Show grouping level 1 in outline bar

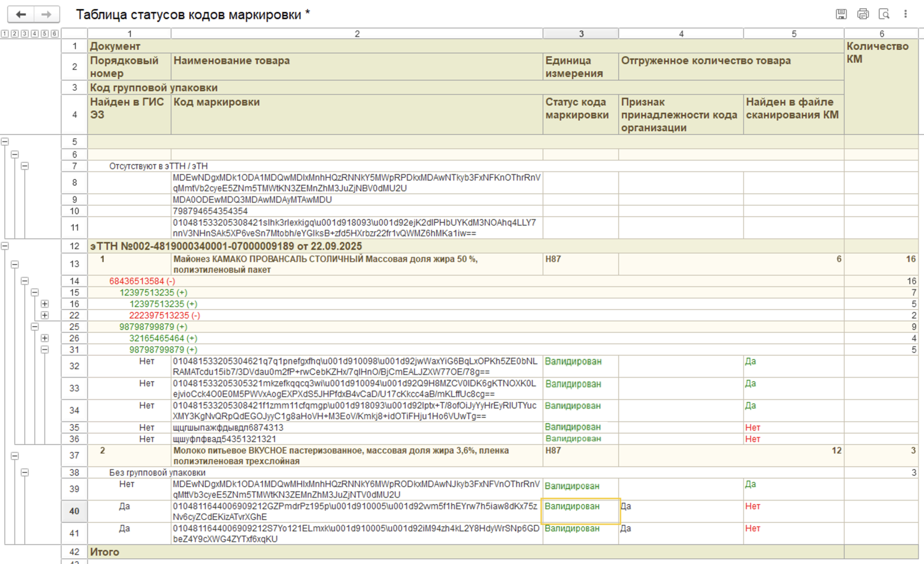pyautogui.click(x=5, y=34)
